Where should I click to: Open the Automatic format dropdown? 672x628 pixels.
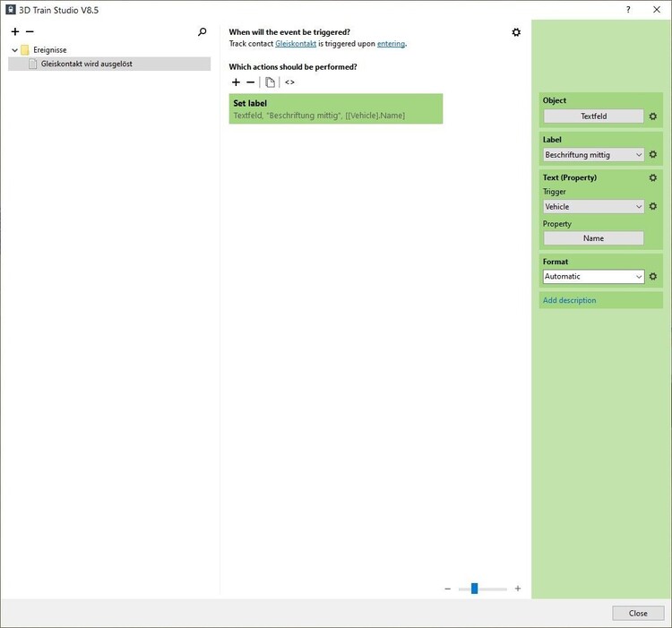593,276
